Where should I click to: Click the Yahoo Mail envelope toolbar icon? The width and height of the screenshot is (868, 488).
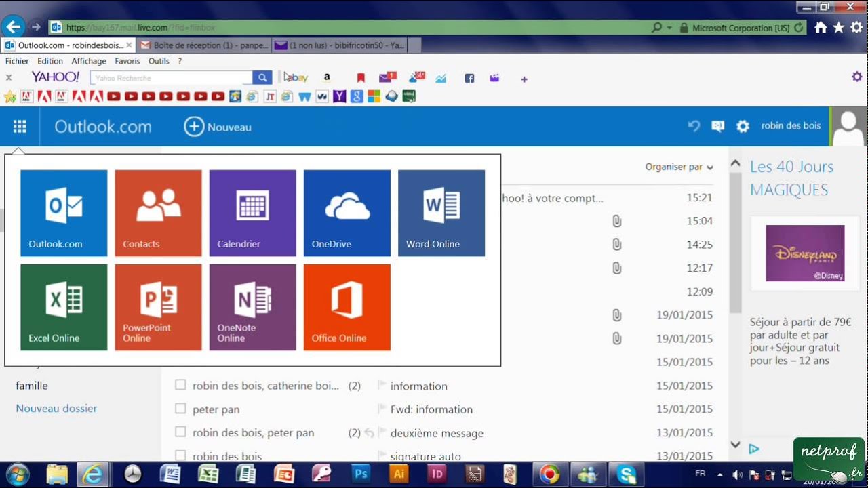(x=387, y=78)
